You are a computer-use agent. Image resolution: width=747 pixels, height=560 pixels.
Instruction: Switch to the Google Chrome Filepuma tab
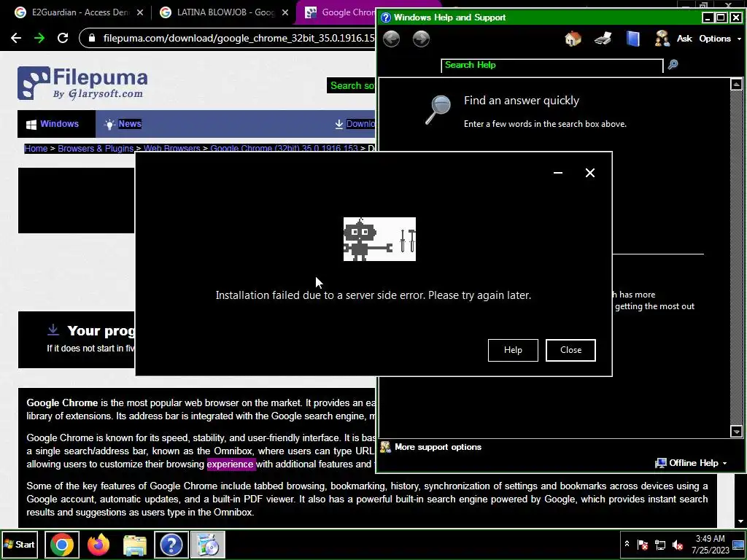[340, 12]
